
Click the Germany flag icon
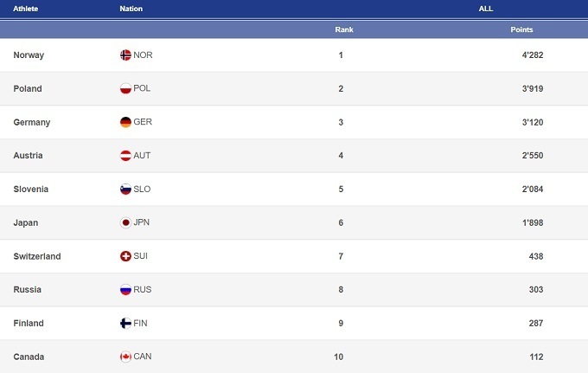(125, 122)
